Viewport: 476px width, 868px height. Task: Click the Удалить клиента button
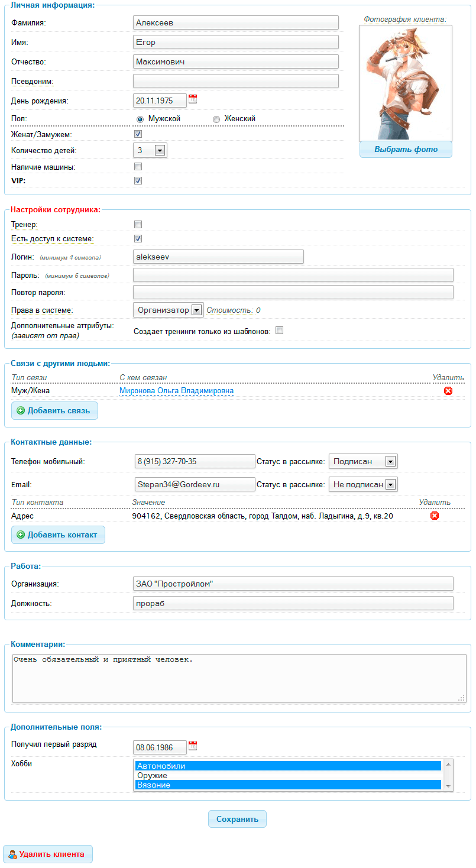48,854
